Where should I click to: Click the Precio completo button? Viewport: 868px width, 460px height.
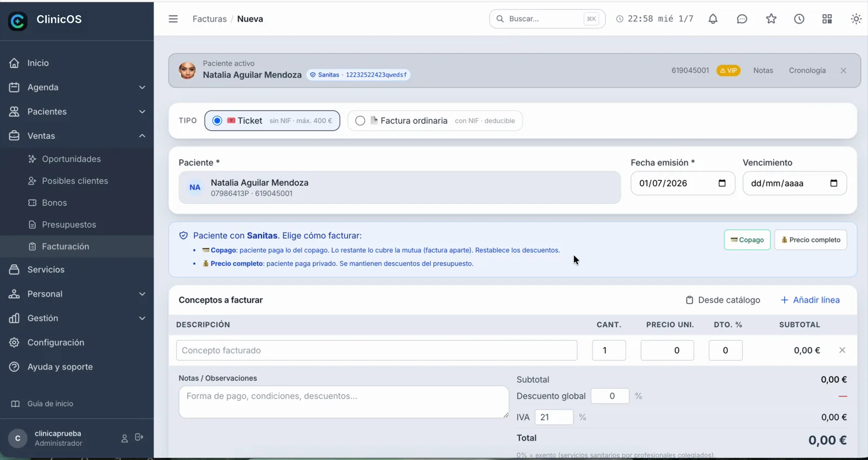click(x=810, y=240)
